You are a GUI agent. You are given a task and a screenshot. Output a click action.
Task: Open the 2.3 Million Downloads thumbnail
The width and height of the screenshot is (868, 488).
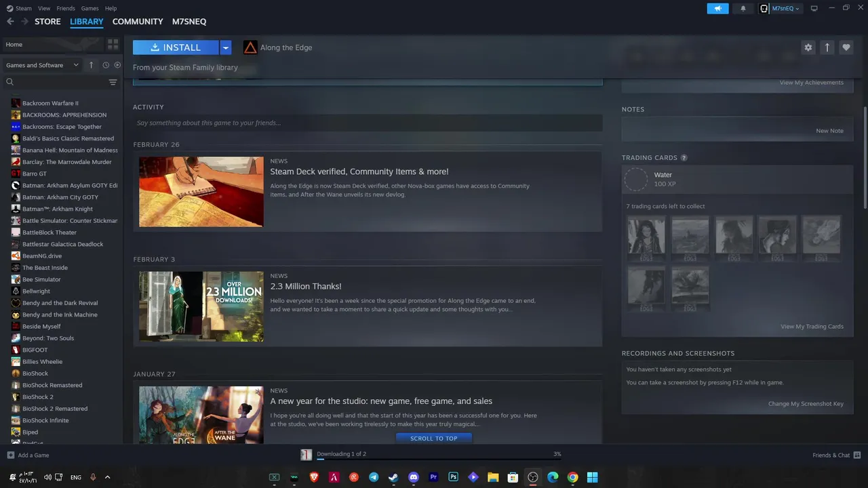click(201, 306)
